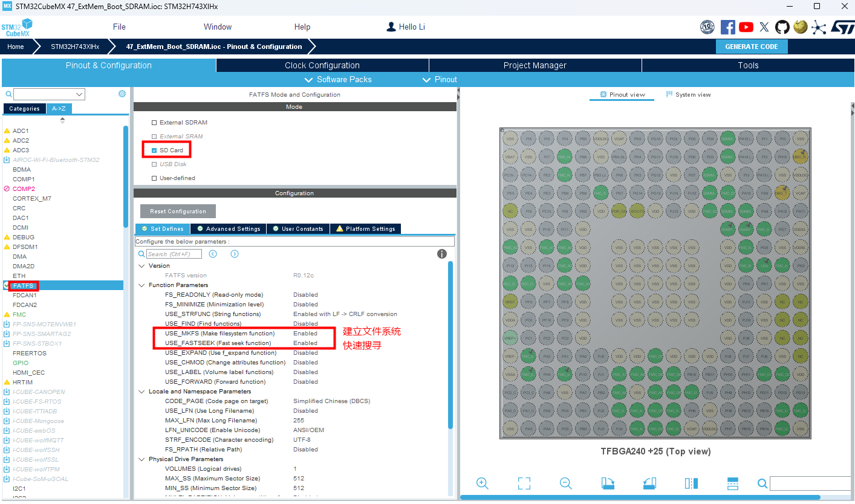Switch to the Tools tab
The image size is (855, 504).
pos(748,65)
